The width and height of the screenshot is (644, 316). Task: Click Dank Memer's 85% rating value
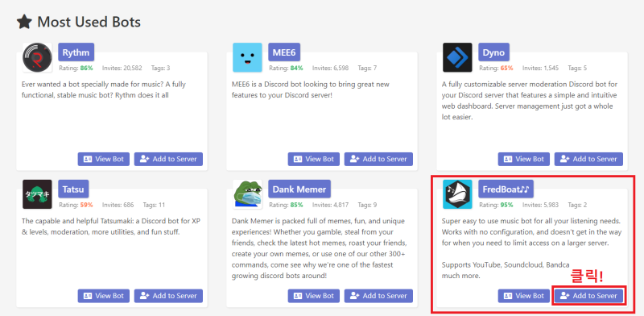click(x=297, y=205)
